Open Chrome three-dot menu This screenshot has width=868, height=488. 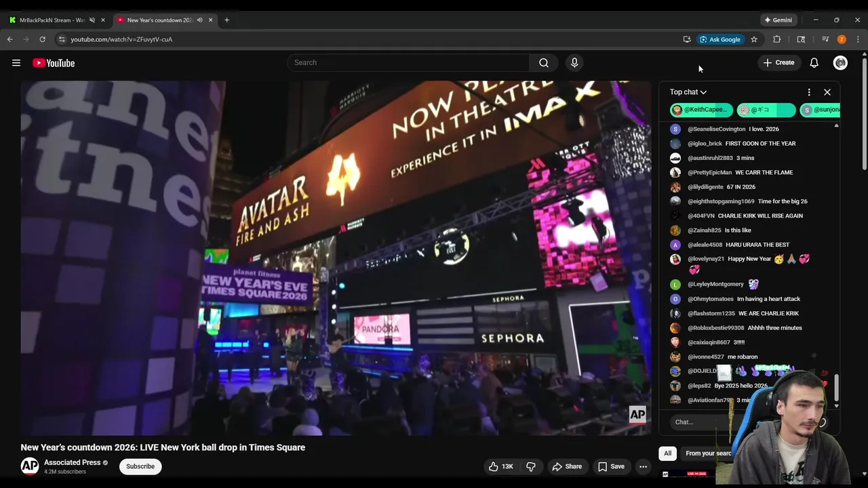(x=858, y=39)
